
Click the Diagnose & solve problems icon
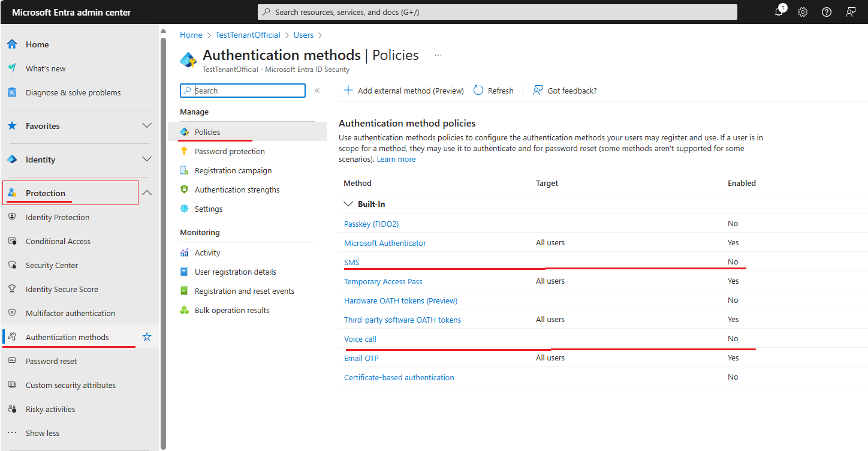click(12, 92)
